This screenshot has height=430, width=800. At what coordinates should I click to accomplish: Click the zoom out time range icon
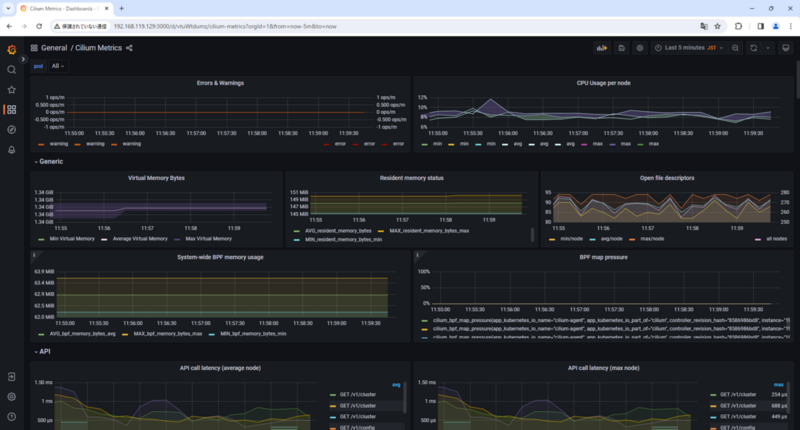click(735, 48)
